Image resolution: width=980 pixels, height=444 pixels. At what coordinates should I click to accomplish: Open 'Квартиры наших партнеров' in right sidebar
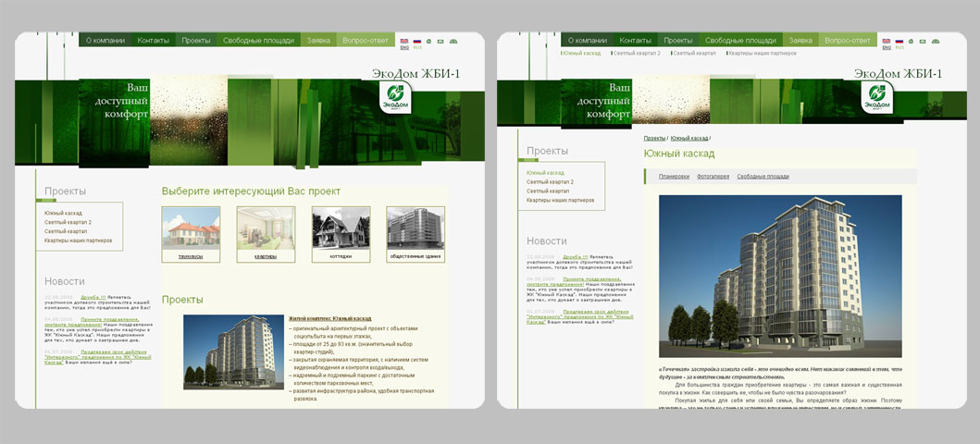pos(561,201)
